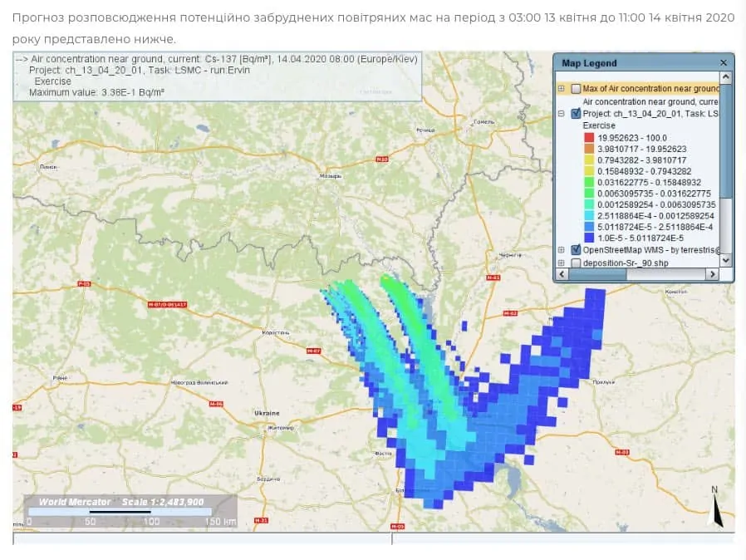
Task: Enable the deposition-Sr-_90.shp layer checkbox
Action: 576,263
